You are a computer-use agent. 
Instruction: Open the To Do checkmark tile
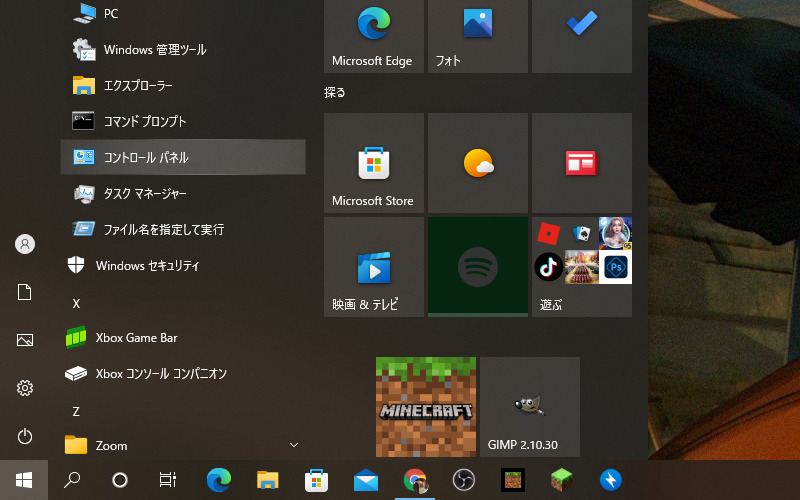click(582, 36)
